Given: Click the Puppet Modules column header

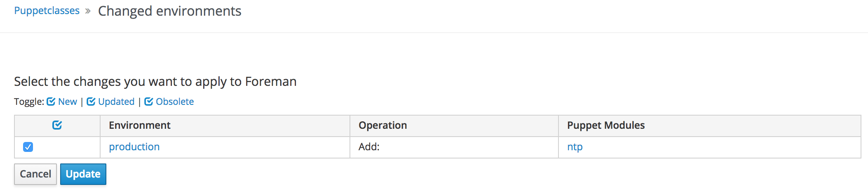Looking at the screenshot, I should point(606,125).
